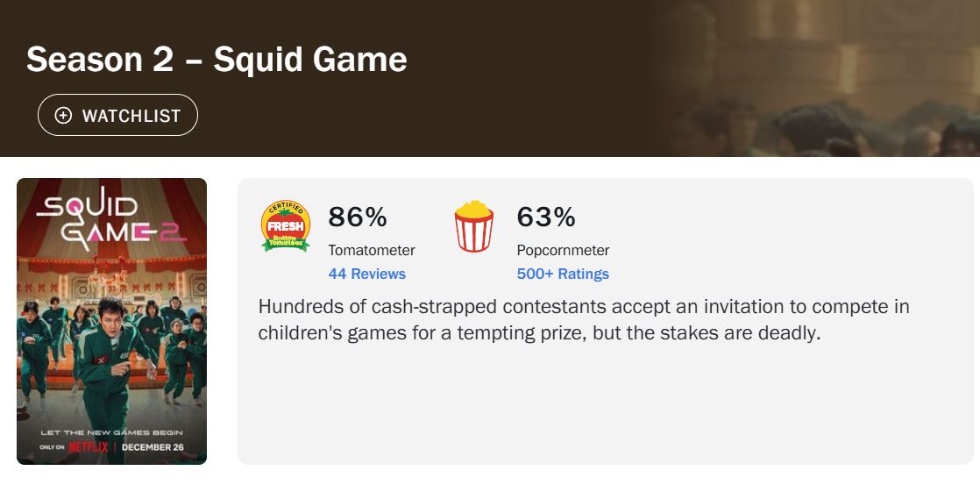Image resolution: width=980 pixels, height=492 pixels.
Task: Click the popcorn bucket icon
Action: pyautogui.click(x=473, y=226)
